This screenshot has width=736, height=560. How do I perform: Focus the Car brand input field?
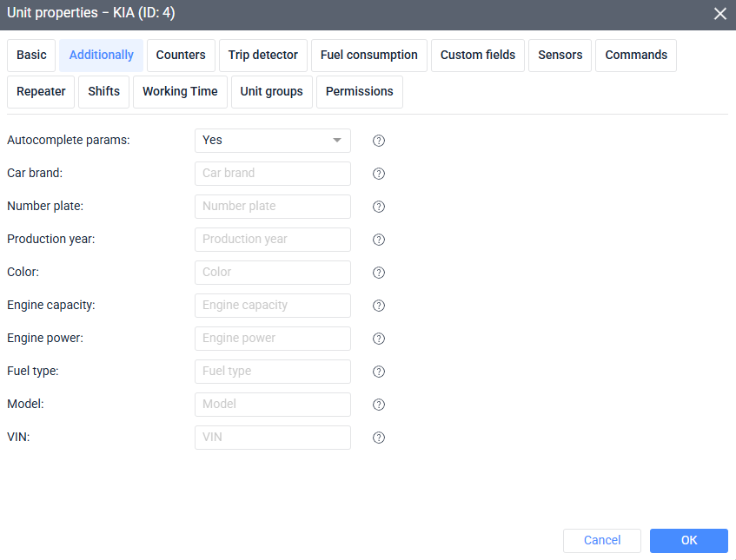pyautogui.click(x=272, y=174)
